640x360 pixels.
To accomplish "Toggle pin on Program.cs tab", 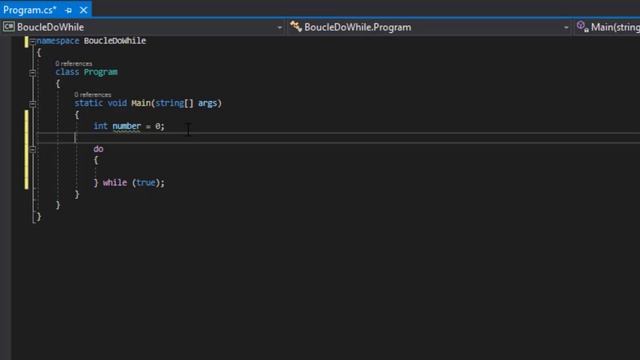I will pos(69,10).
